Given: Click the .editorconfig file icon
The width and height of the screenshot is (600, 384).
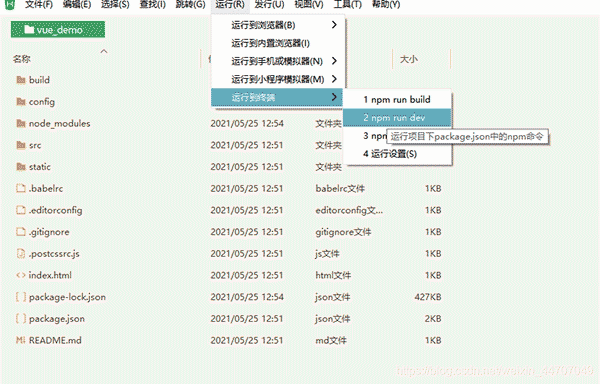Looking at the screenshot, I should tap(21, 210).
